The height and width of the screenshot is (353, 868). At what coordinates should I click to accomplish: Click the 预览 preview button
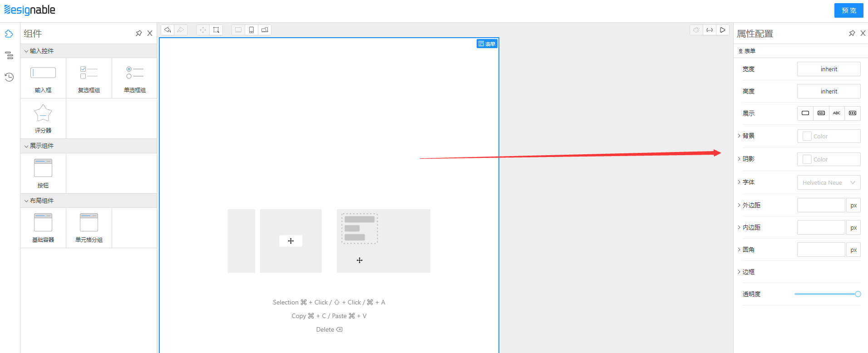click(848, 10)
